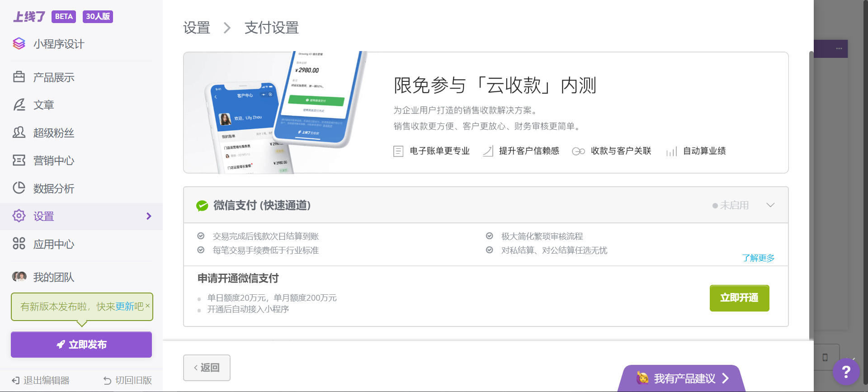The height and width of the screenshot is (392, 868).
Task: Expand the 微信支付 panel chevron
Action: [x=771, y=205]
